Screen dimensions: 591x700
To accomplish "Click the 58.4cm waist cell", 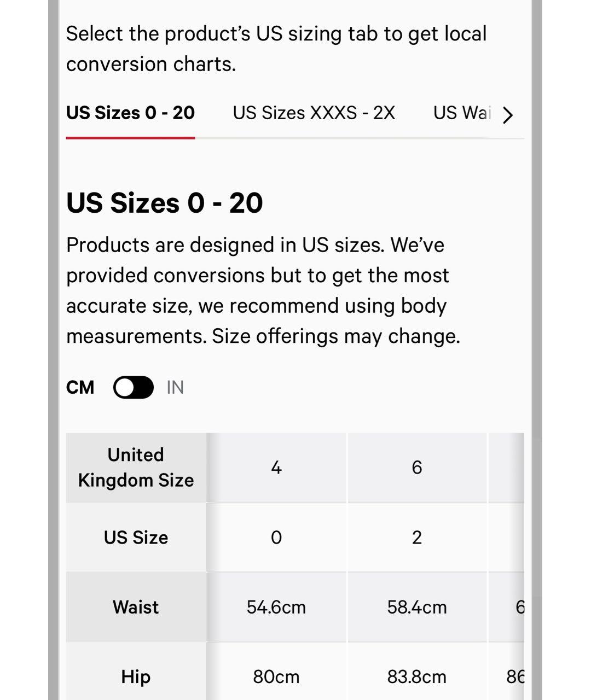I will pyautogui.click(x=417, y=607).
